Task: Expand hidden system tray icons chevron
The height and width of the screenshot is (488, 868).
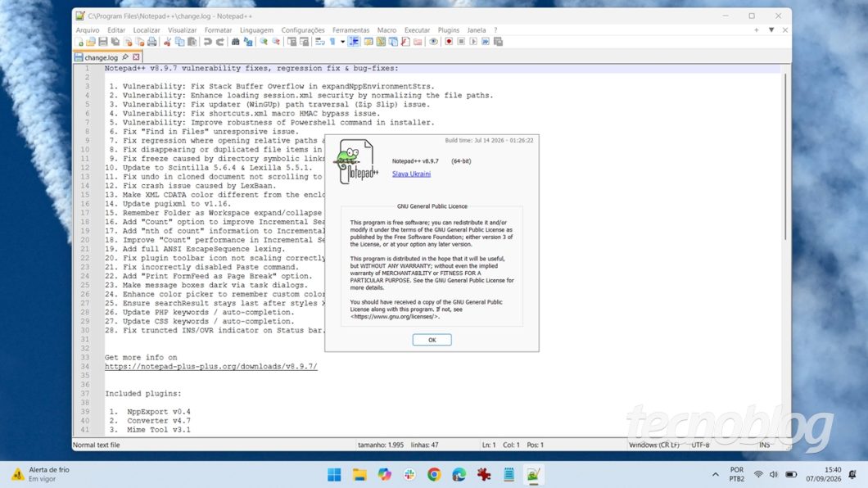Action: click(715, 474)
